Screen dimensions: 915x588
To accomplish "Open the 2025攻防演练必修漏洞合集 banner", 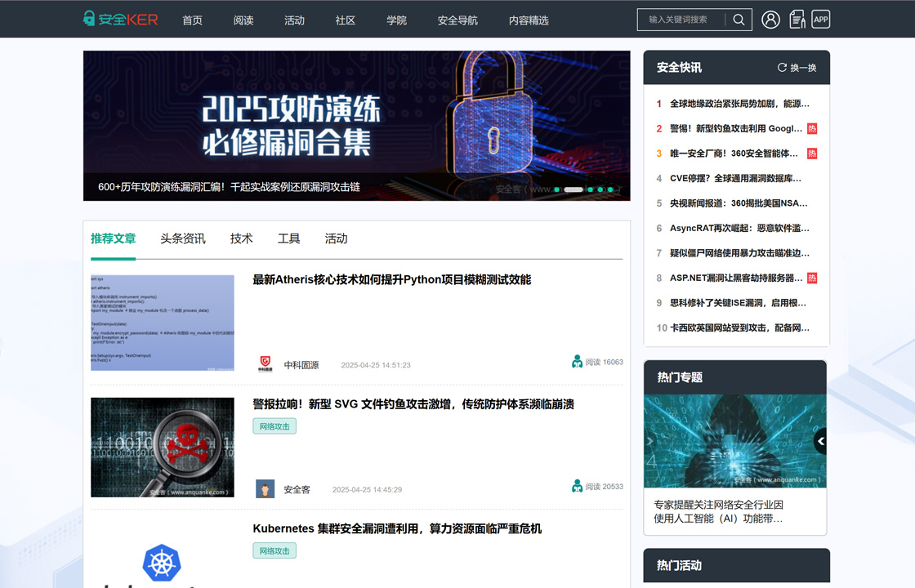I will [356, 126].
